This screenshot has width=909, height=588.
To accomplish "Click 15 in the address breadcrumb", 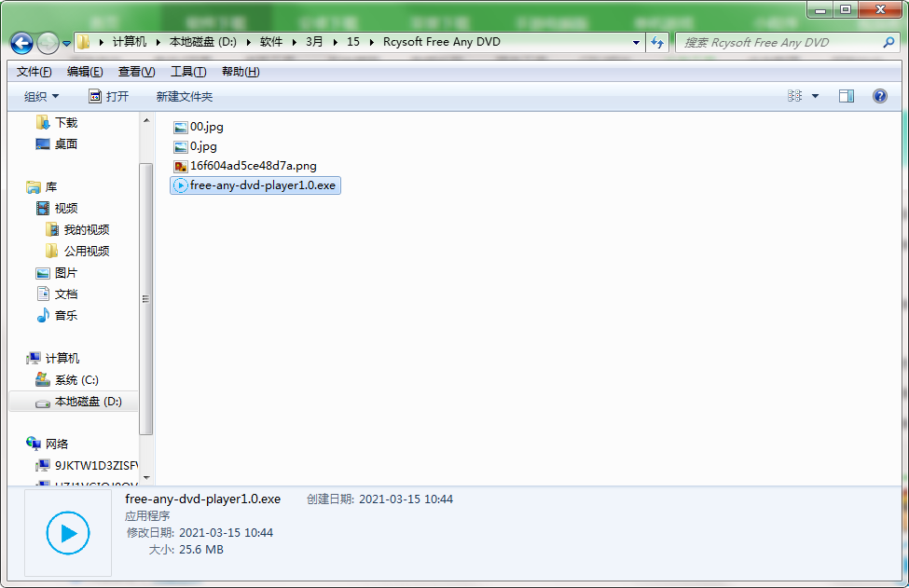I will click(x=353, y=42).
